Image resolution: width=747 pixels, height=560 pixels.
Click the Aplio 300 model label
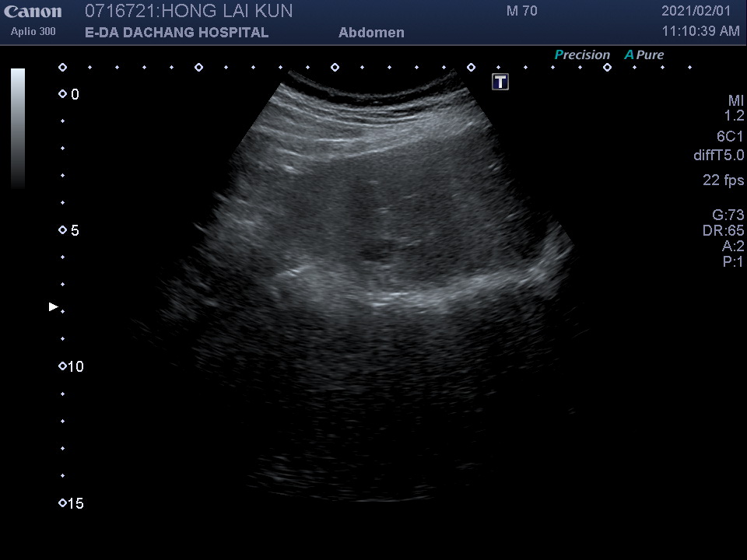click(x=33, y=32)
